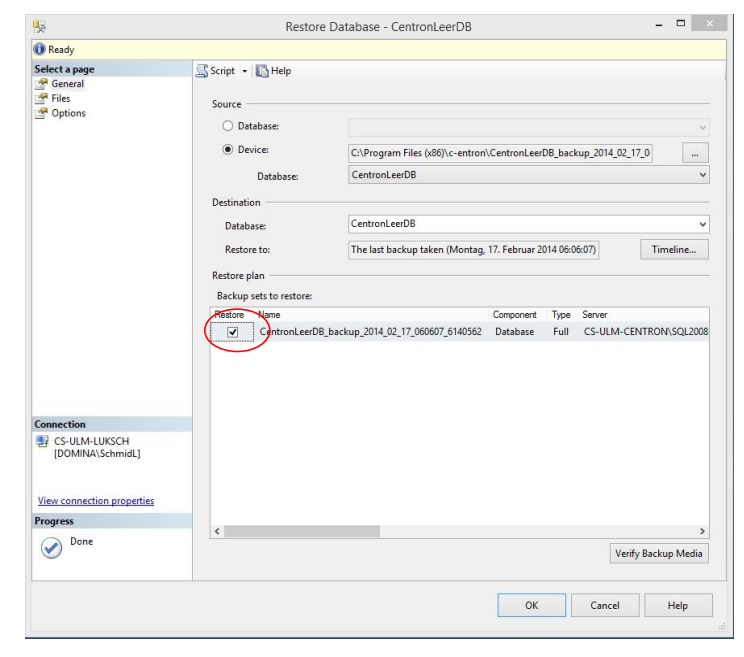Open the Options page
Screen dimensions: 744x657
pyautogui.click(x=41, y=113)
